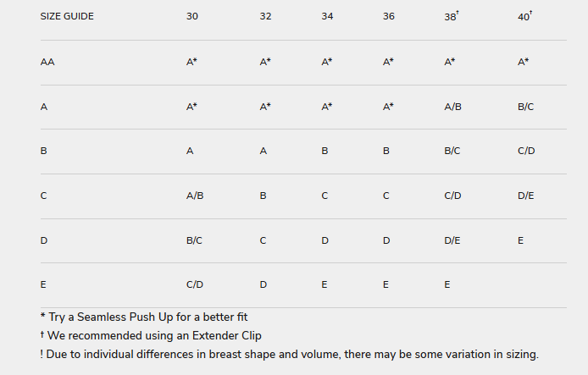Image resolution: width=588 pixels, height=375 pixels.
Task: Click the 40 band size column header
Action: coord(524,17)
